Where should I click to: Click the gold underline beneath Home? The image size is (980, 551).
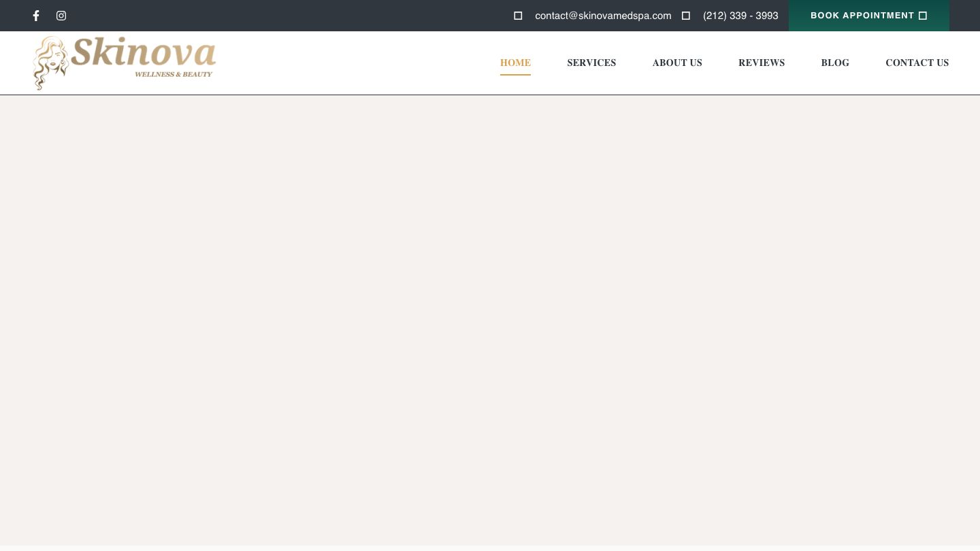coord(515,74)
